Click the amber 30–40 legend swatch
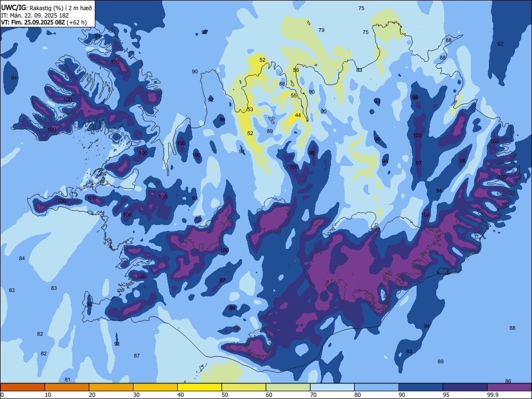The width and height of the screenshot is (532, 399). pyautogui.click(x=155, y=387)
